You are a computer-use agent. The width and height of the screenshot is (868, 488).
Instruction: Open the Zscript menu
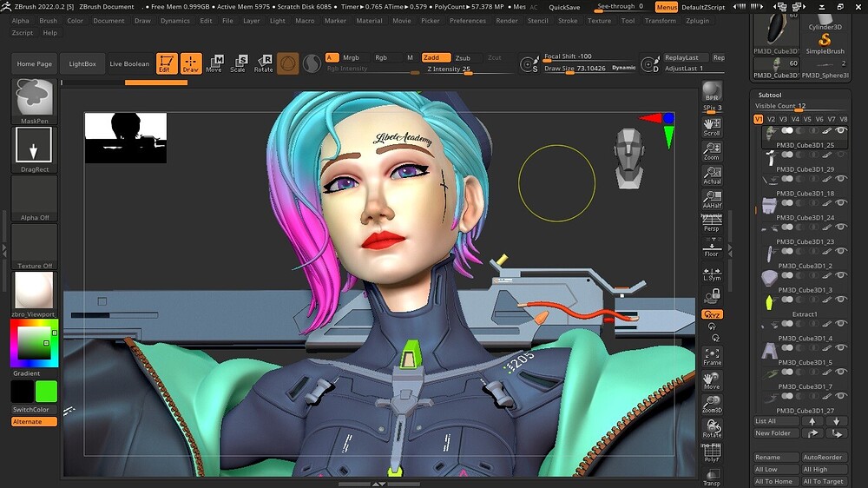(x=23, y=33)
